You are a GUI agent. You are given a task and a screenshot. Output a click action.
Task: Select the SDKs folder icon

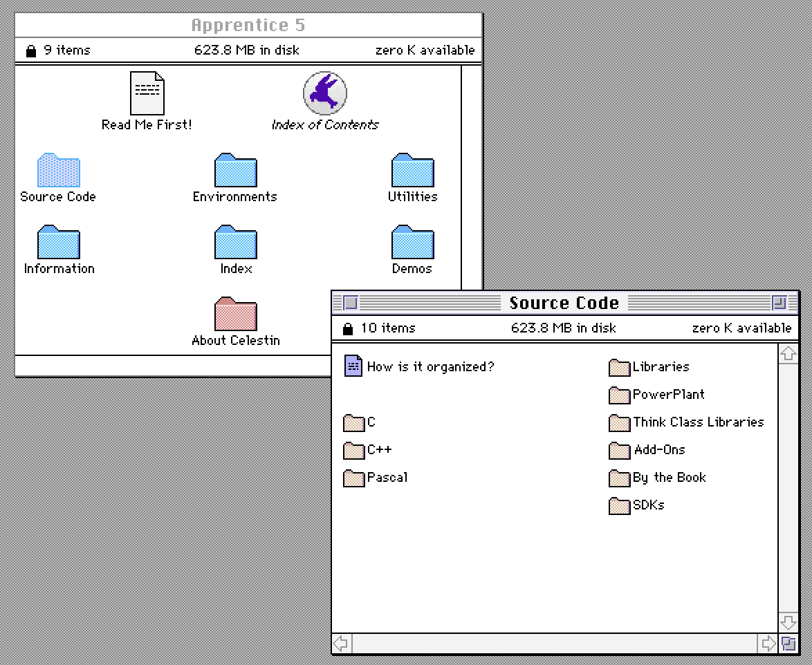[619, 505]
